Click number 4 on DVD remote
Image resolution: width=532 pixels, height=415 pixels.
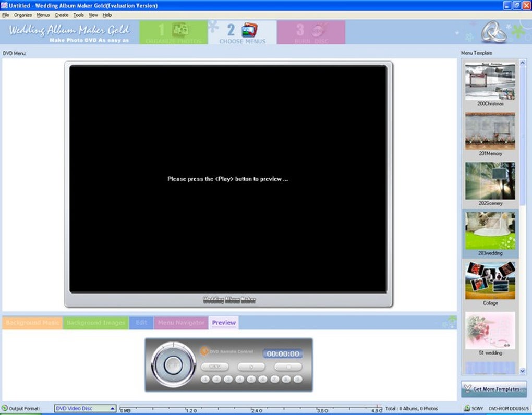tap(239, 380)
